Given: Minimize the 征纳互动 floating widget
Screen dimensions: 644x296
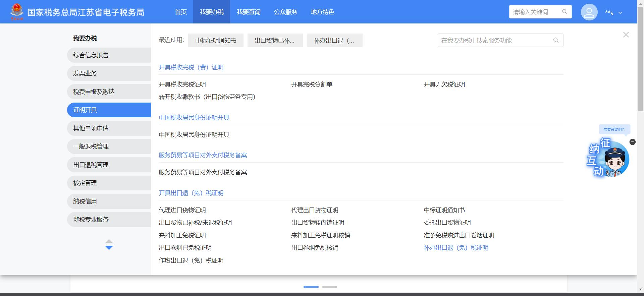Looking at the screenshot, I should 633,142.
